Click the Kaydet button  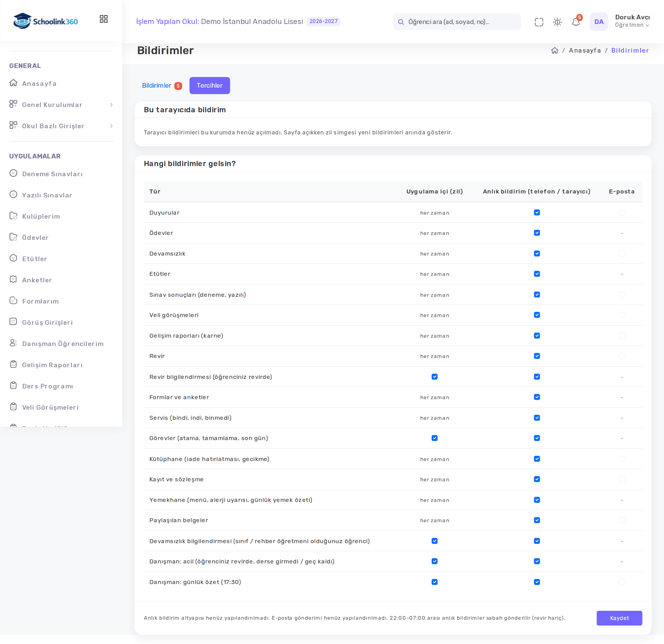click(x=619, y=618)
